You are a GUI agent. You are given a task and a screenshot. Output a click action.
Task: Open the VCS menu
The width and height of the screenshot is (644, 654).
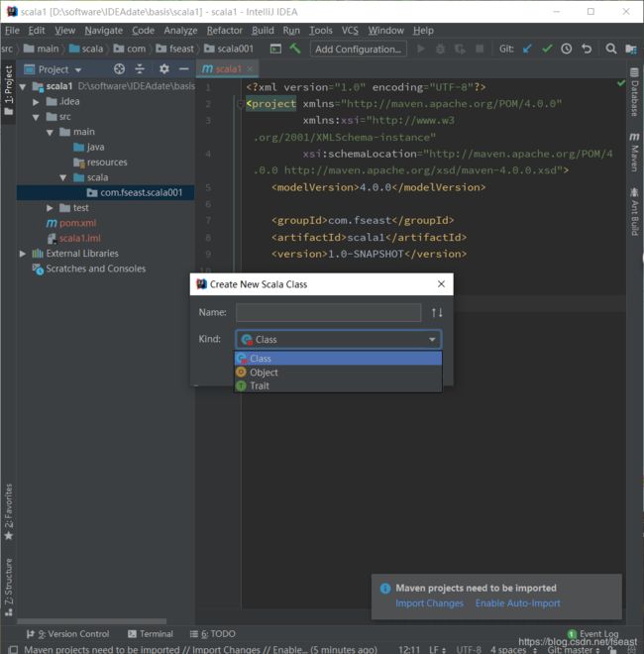tap(350, 31)
